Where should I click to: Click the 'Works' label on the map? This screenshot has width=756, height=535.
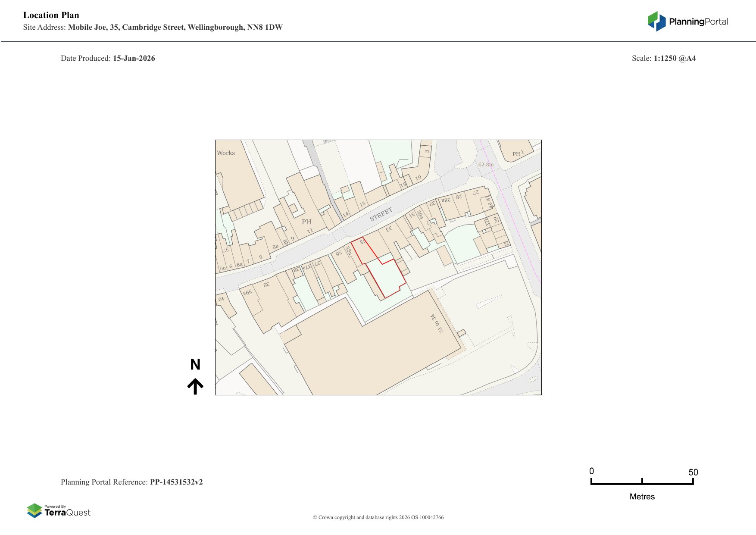[226, 153]
